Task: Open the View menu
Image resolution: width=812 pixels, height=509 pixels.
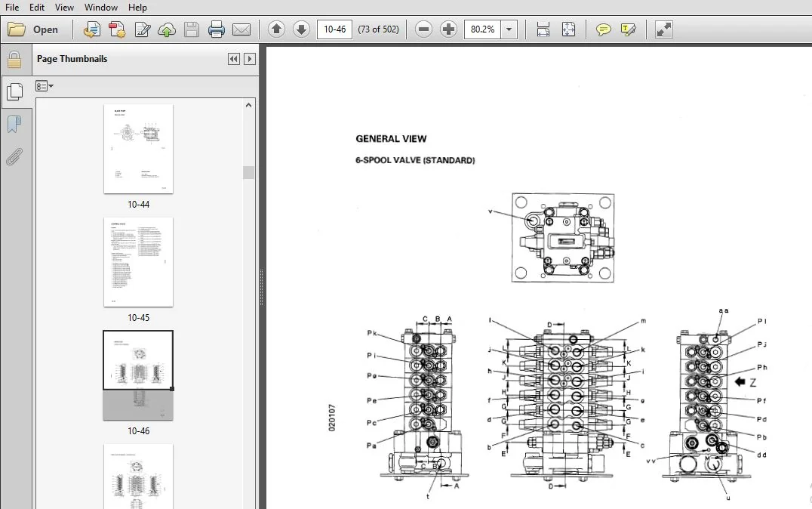Action: [x=64, y=8]
